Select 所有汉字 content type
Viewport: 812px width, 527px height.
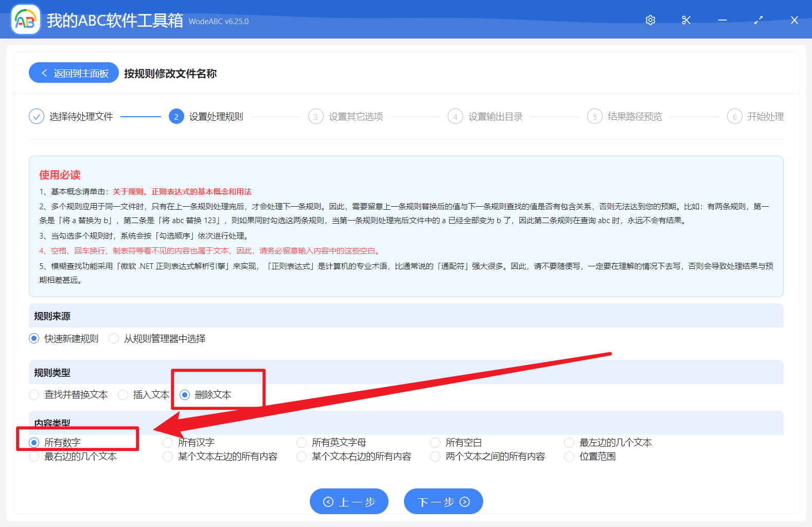click(189, 442)
